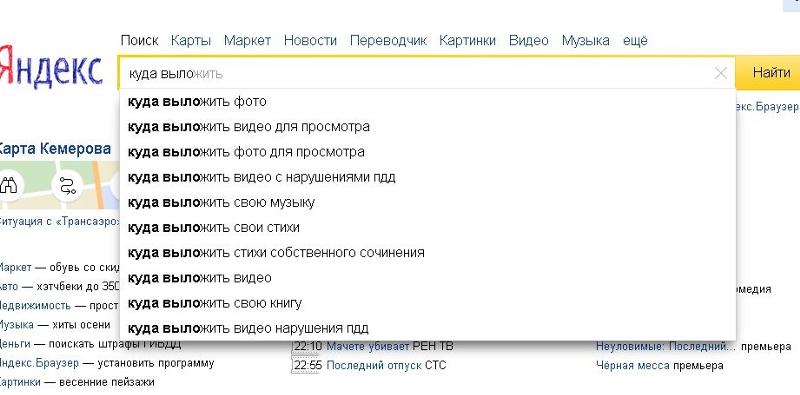Click the Kemerovo map thumbnail
800x395 pixels.
pos(60,185)
